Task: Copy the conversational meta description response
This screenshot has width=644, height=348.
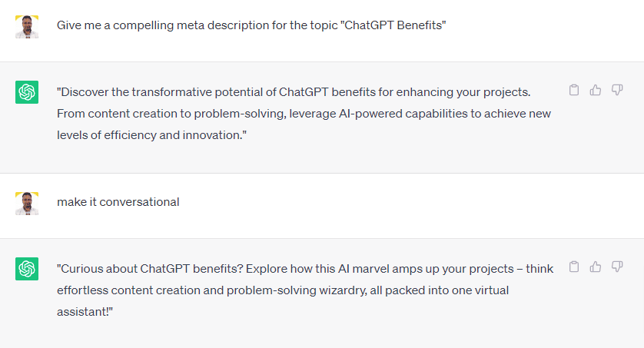Action: pos(573,267)
